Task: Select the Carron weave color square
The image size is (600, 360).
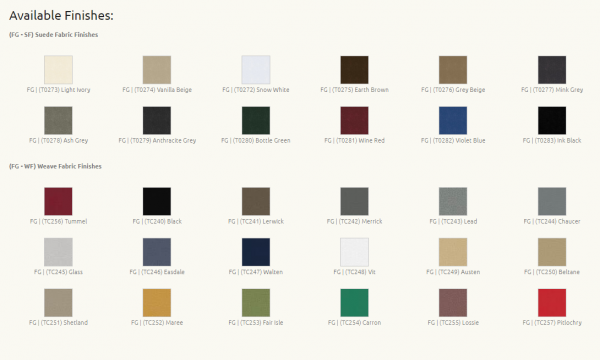Action: point(354,303)
